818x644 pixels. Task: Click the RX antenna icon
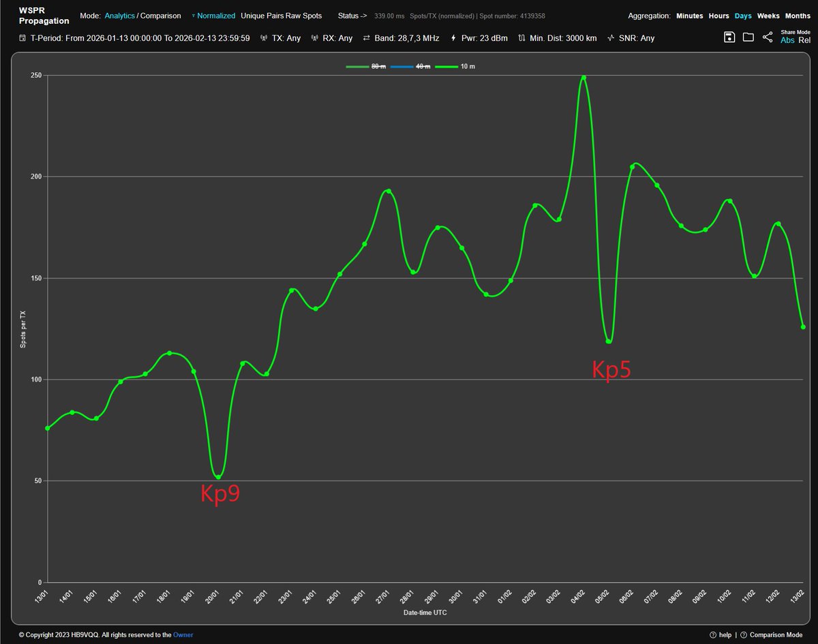pyautogui.click(x=314, y=38)
